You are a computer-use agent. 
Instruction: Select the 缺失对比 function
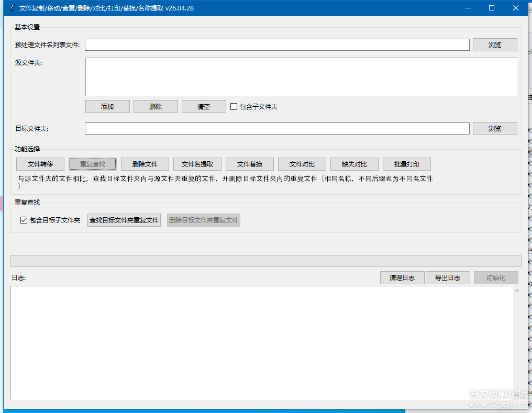[x=354, y=164]
